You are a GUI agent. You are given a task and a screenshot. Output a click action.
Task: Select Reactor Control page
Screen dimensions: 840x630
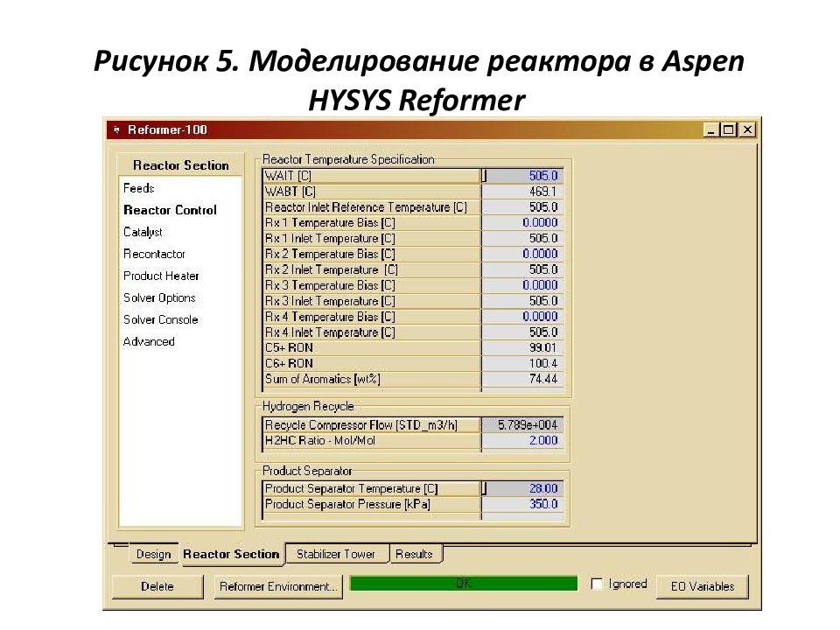(x=170, y=210)
